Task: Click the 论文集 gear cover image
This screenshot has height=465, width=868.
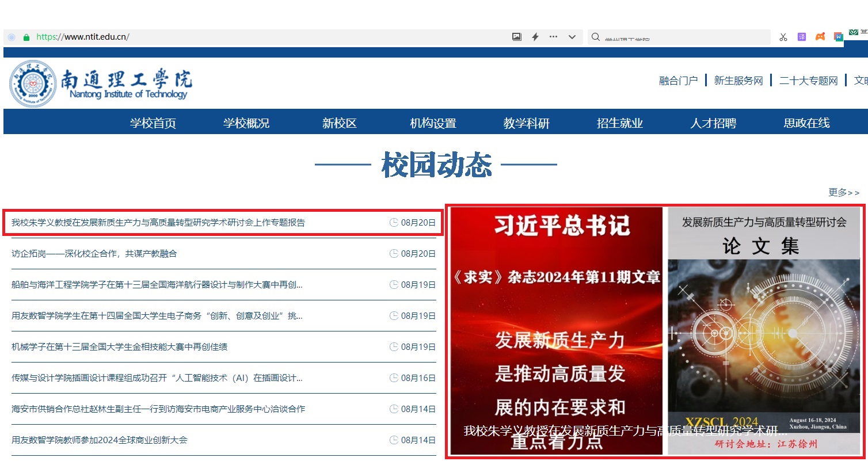Action: 764,331
